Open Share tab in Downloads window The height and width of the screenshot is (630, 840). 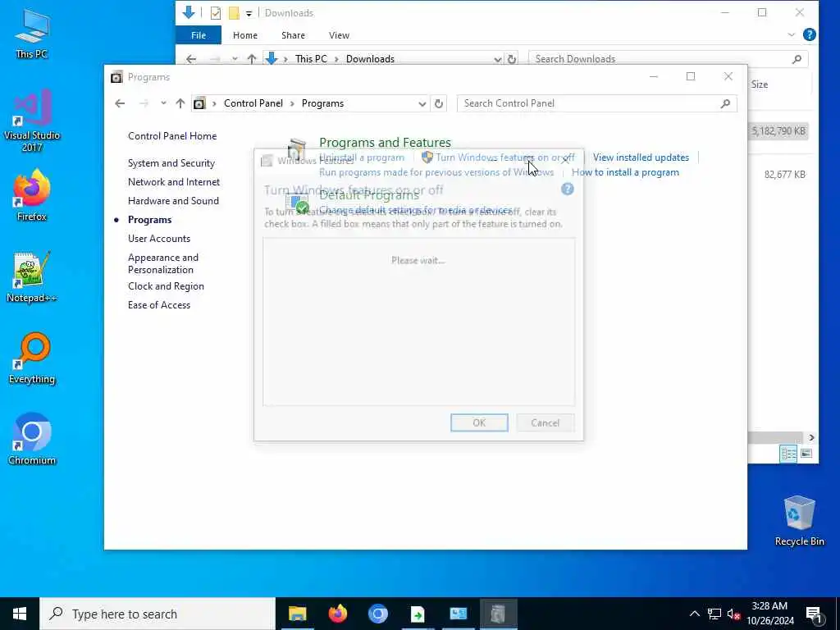(x=293, y=35)
